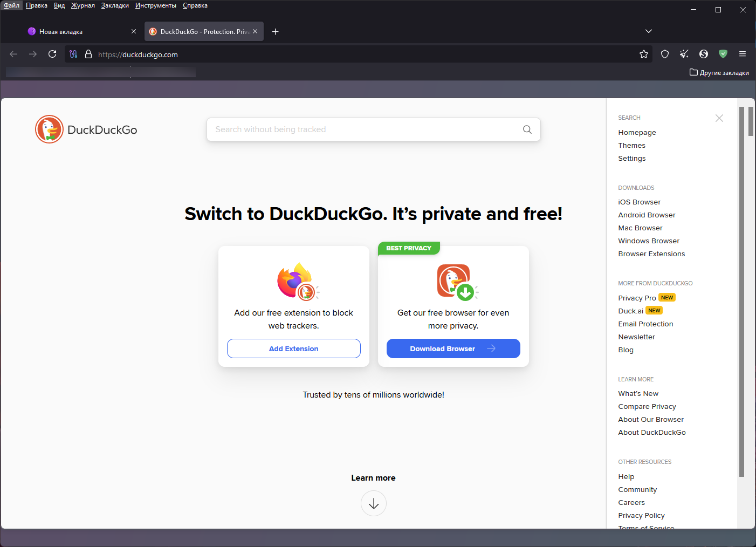
Task: Open the About DuckDuckGo link
Action: [x=652, y=433]
